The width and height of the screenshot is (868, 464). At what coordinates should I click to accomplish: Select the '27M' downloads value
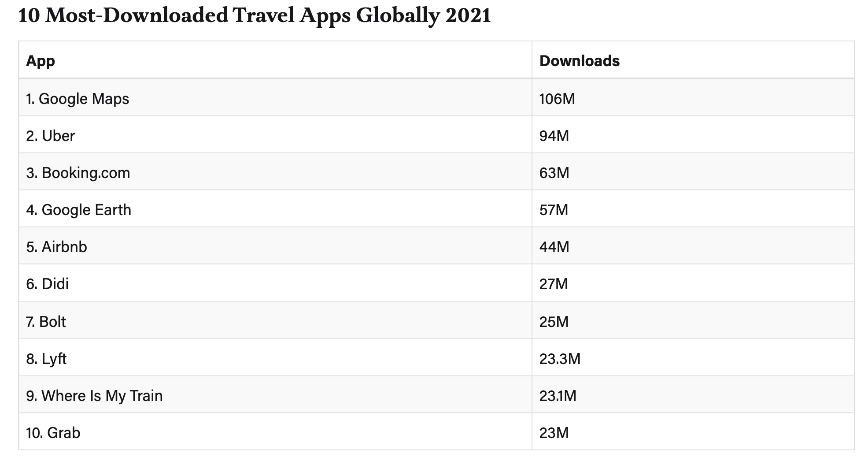[x=554, y=284]
